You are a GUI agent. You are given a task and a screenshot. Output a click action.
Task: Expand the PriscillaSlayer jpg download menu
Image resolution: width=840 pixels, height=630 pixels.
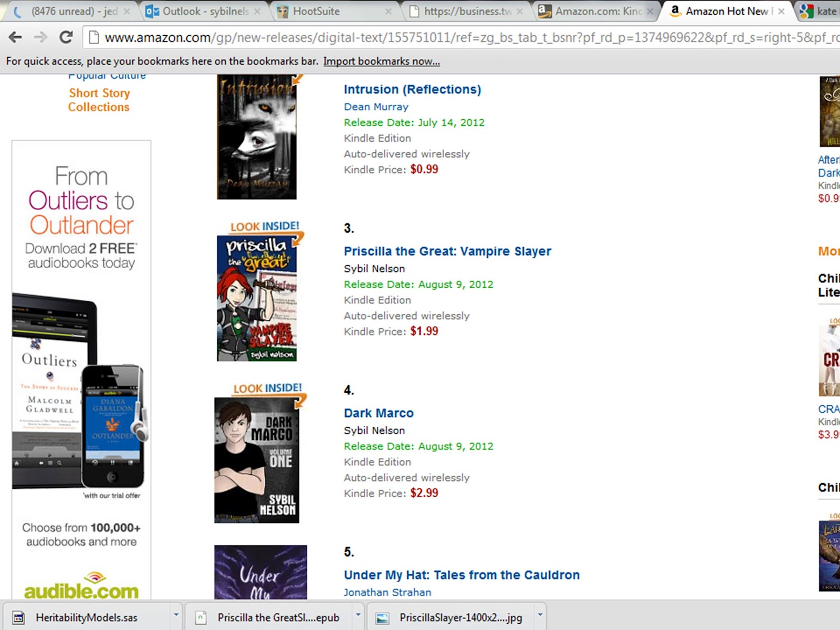coord(540,615)
